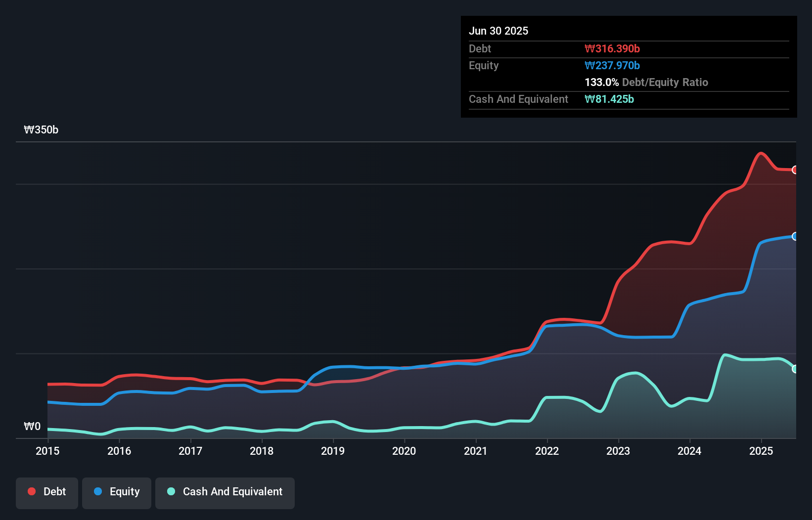Click the Equity value ₩237.970b in tooltip
This screenshot has width=812, height=520.
(x=612, y=65)
